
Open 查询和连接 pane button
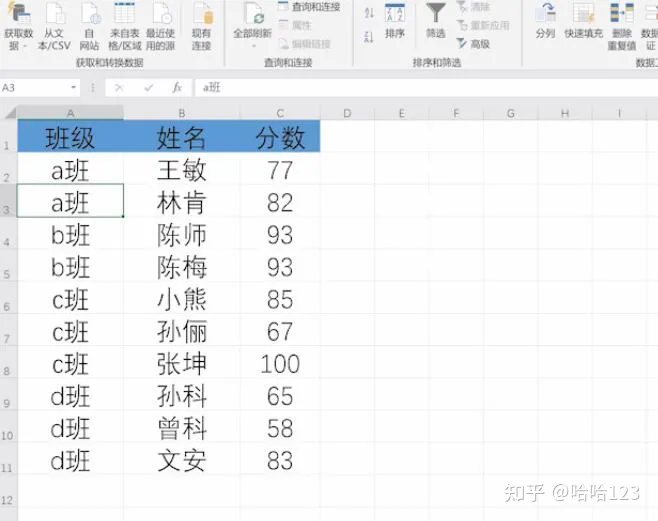pyautogui.click(x=309, y=7)
